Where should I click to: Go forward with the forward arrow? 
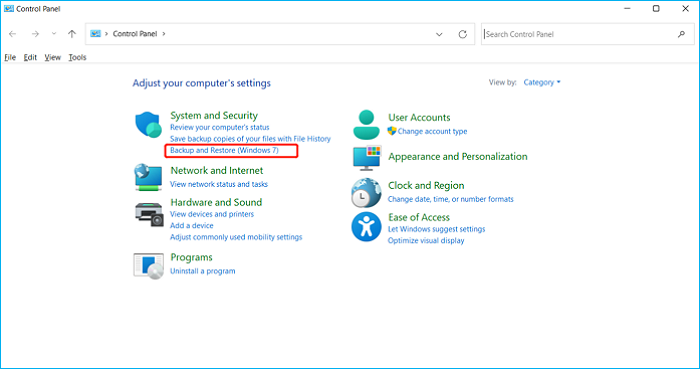(x=35, y=34)
